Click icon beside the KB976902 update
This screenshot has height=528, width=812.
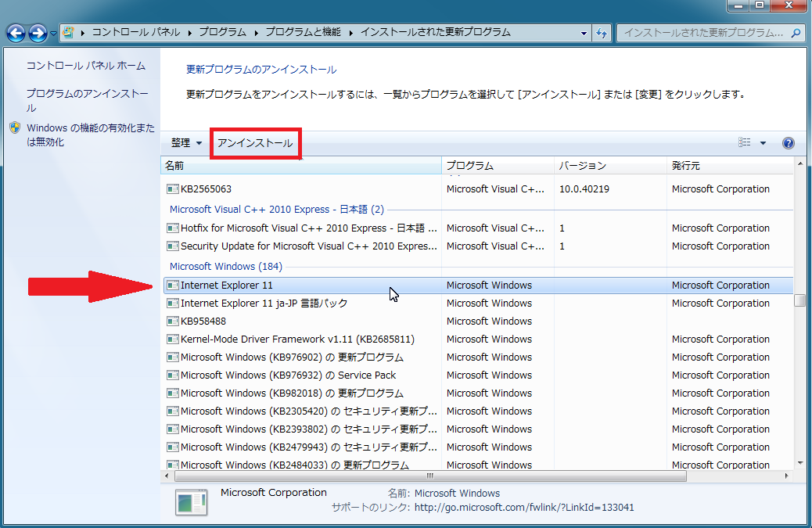coord(172,357)
